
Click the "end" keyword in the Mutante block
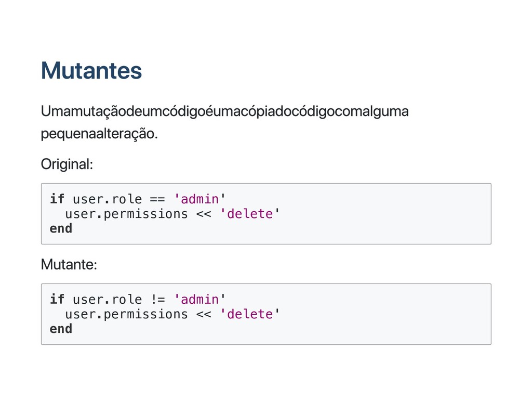tap(61, 329)
